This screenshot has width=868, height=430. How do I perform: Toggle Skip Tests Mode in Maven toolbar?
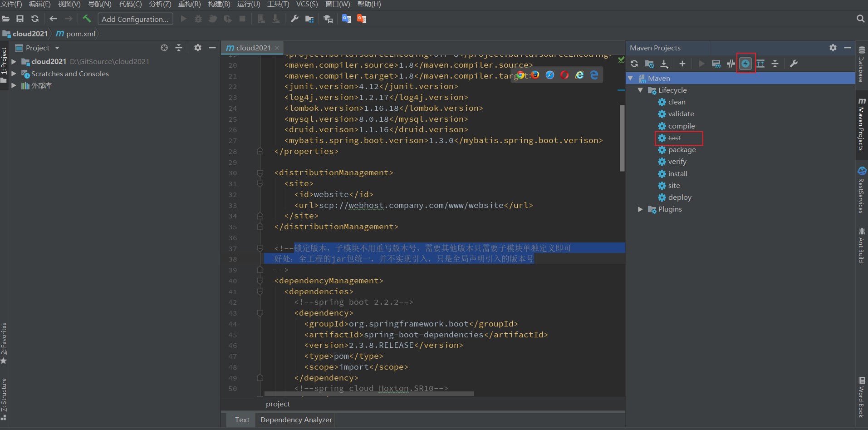click(x=745, y=64)
